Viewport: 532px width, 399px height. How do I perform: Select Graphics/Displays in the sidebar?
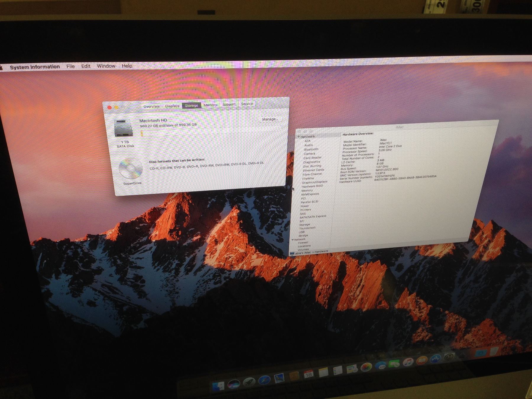[314, 182]
